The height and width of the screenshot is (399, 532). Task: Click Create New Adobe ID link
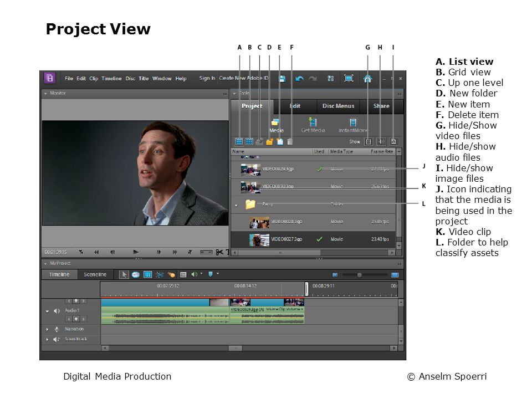point(244,78)
